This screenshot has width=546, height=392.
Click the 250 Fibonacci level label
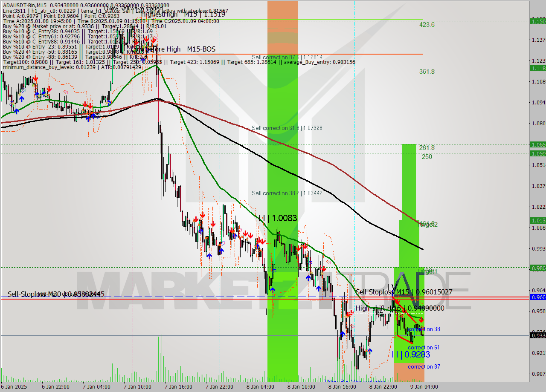427,157
